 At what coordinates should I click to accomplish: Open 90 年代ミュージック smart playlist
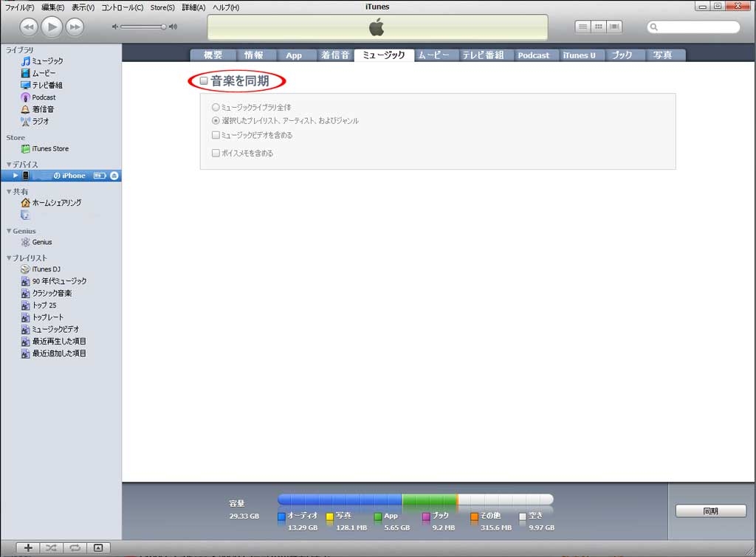pyautogui.click(x=54, y=281)
